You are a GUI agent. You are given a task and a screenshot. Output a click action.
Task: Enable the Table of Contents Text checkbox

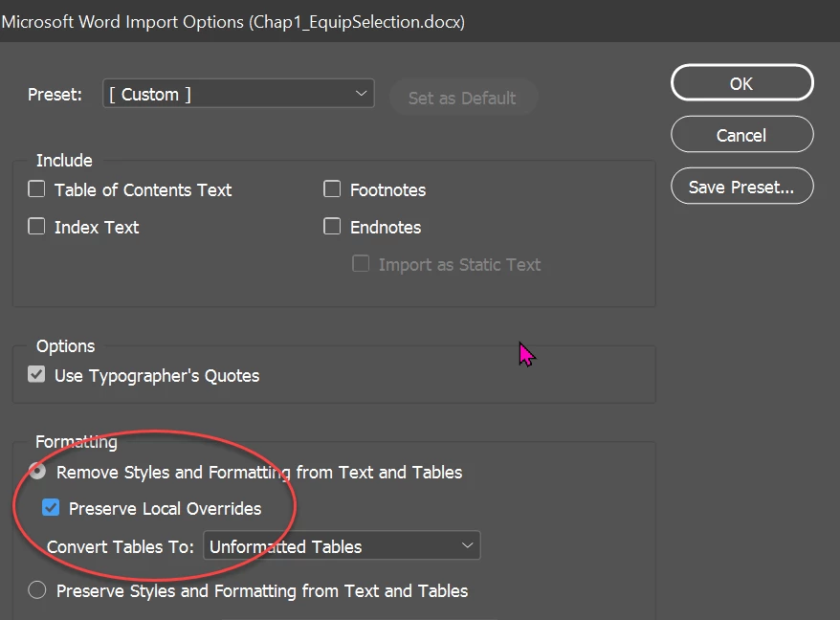point(36,189)
